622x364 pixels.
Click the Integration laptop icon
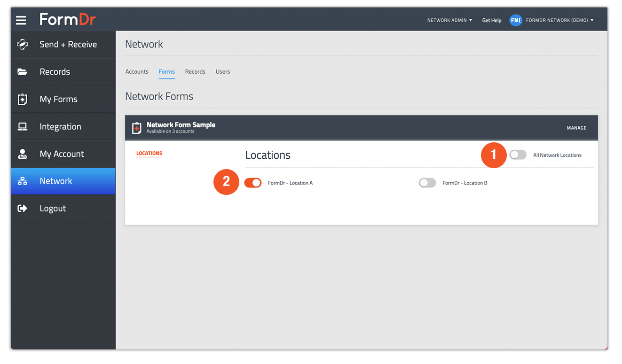pos(22,126)
